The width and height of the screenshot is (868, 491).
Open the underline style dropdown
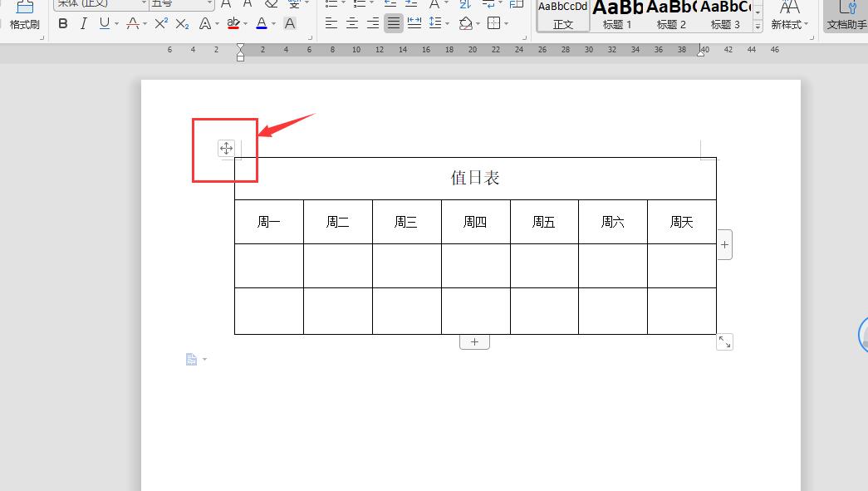click(116, 23)
